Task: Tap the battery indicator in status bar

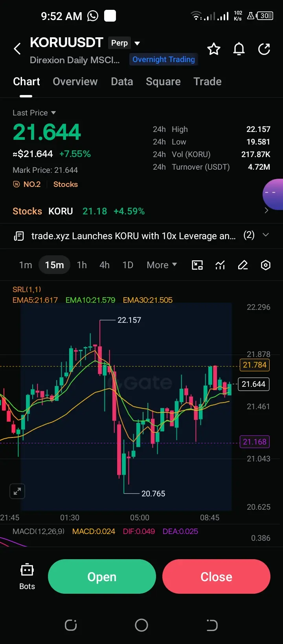Action: [265, 16]
